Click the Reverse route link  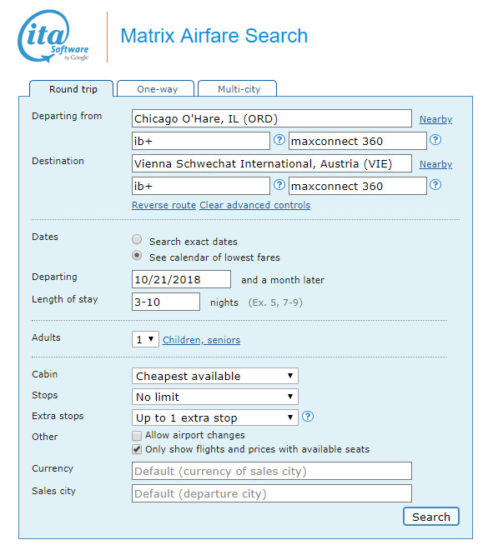click(163, 205)
